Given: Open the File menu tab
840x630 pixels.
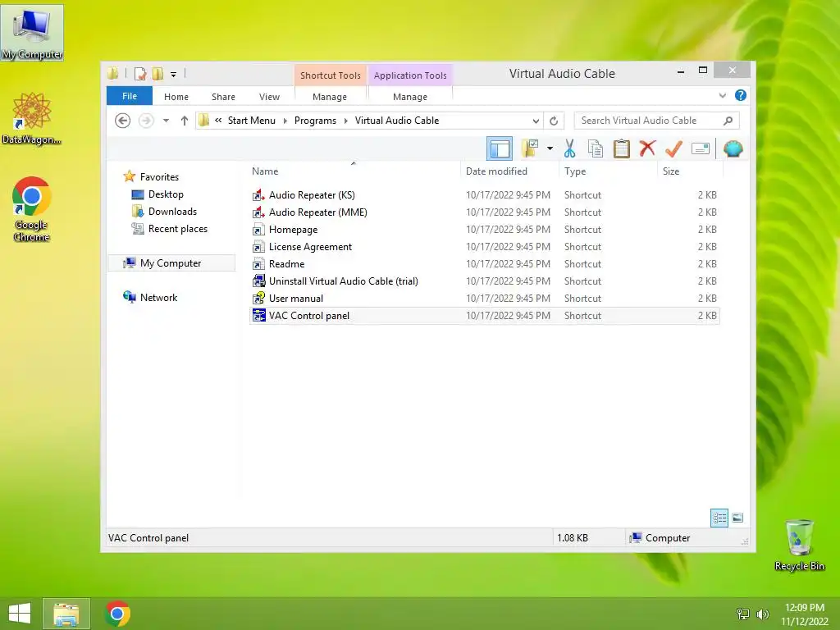Looking at the screenshot, I should tap(130, 96).
